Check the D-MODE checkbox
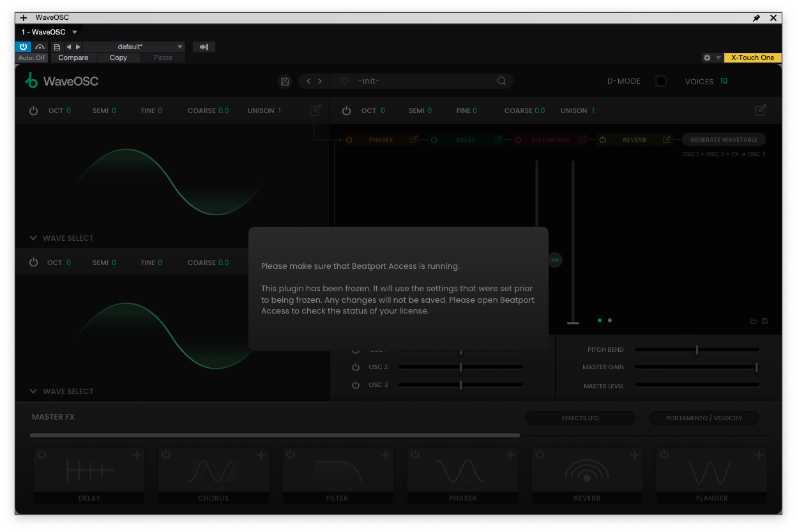 (661, 81)
